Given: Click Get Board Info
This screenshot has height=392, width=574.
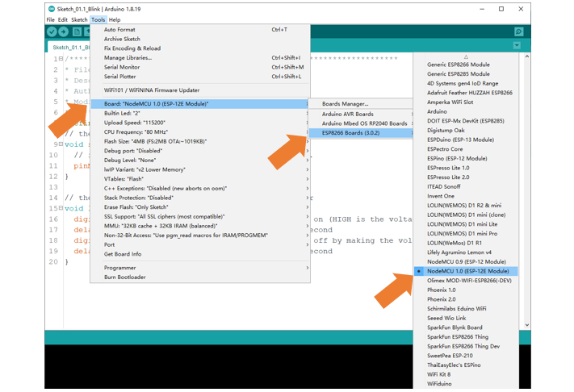Looking at the screenshot, I should pos(200,254).
